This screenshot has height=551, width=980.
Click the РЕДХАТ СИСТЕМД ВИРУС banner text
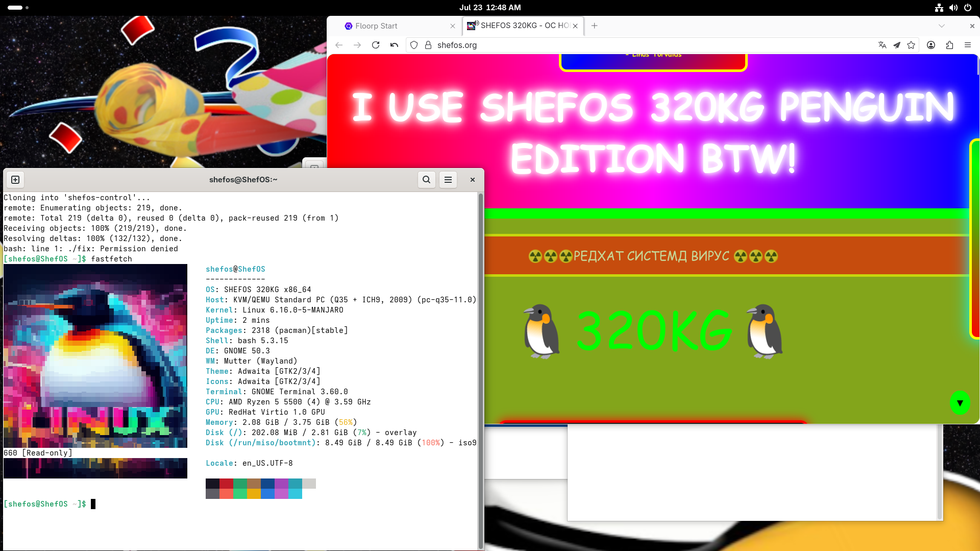click(x=653, y=256)
